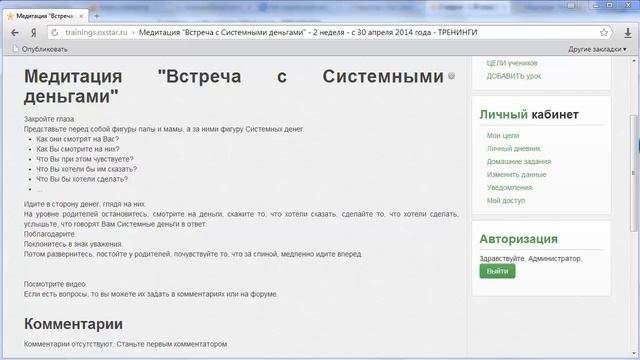Open the Уведомления link
640x360 pixels.
coord(509,188)
